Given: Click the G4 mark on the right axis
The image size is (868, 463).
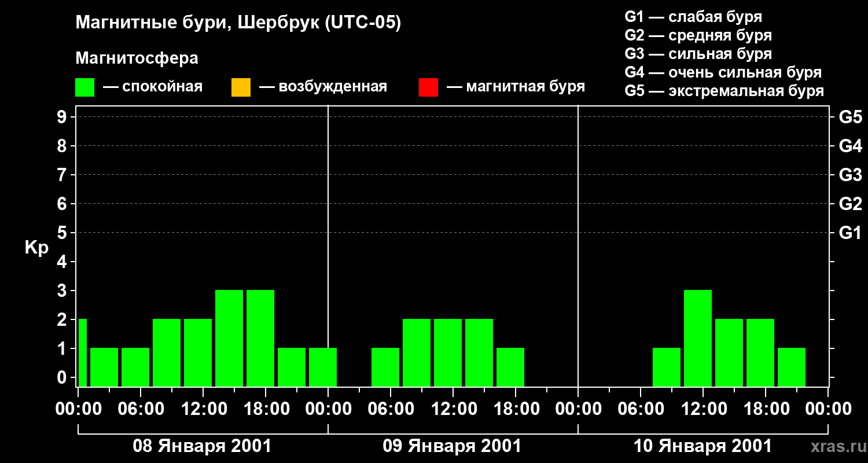Looking at the screenshot, I should pos(850,146).
